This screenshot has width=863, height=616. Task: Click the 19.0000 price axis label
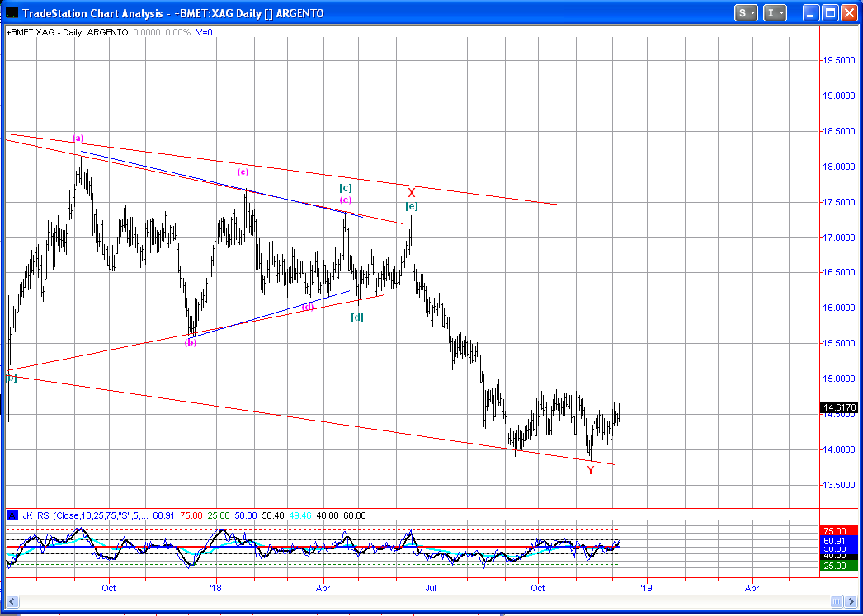pos(839,96)
